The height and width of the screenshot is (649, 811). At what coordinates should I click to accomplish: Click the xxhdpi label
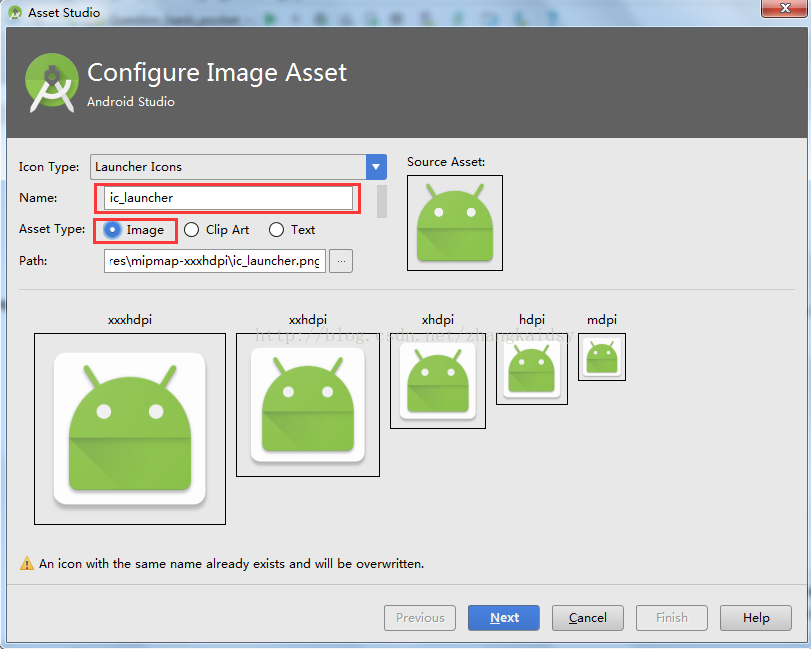point(308,320)
